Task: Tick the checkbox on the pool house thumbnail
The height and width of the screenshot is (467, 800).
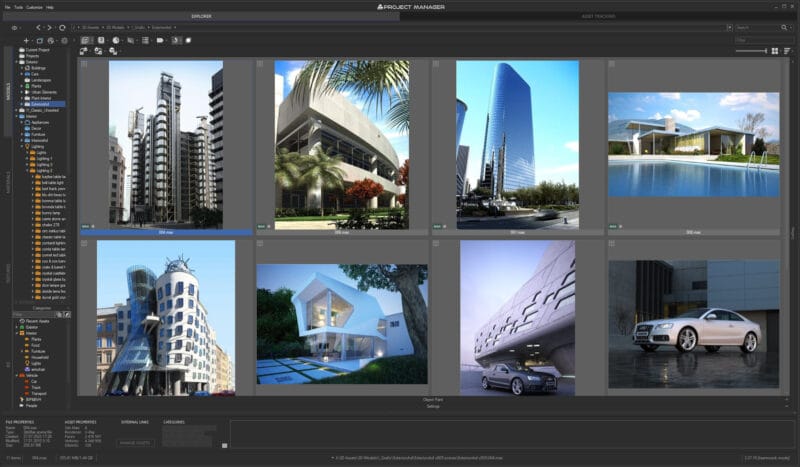Action: (x=612, y=64)
